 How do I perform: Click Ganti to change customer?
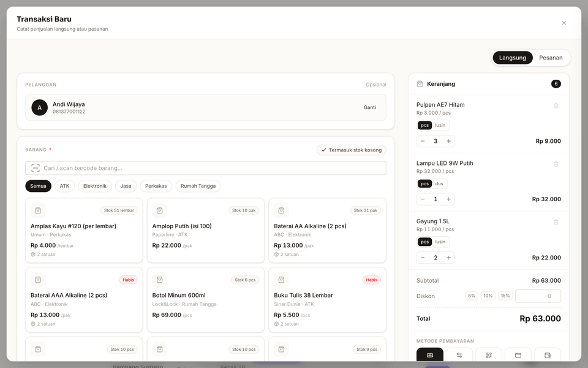pos(370,107)
